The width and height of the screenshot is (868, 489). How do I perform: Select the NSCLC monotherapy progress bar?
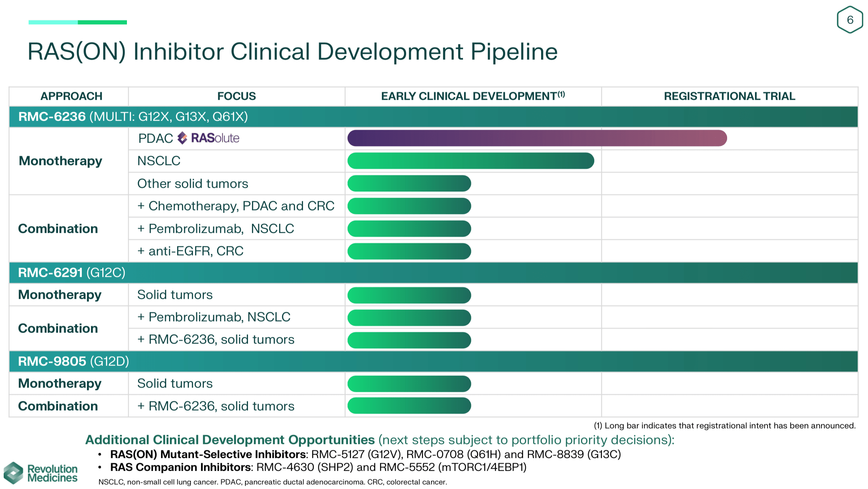471,161
